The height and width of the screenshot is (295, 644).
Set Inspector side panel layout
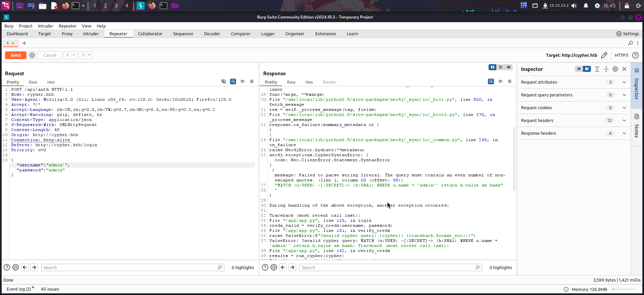coord(587,69)
